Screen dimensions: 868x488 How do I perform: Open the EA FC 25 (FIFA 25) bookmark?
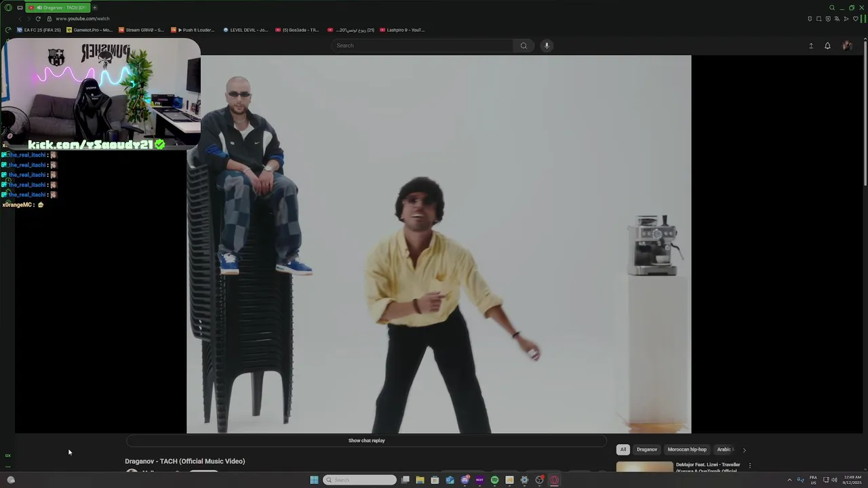click(x=39, y=30)
